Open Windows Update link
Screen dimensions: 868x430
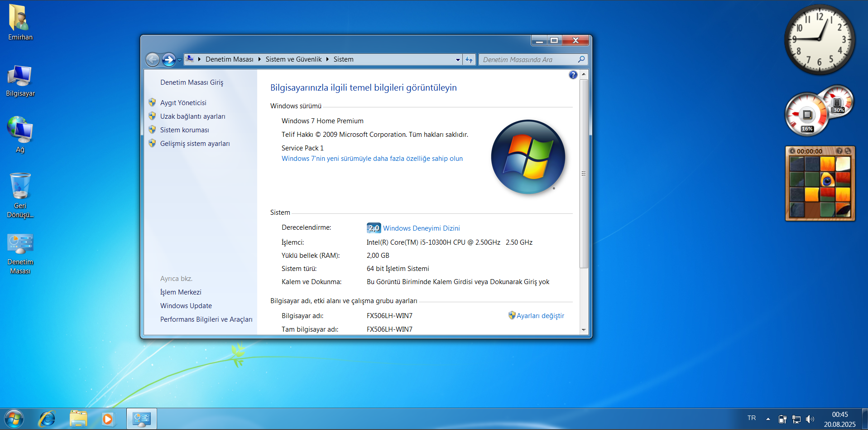[x=186, y=306]
